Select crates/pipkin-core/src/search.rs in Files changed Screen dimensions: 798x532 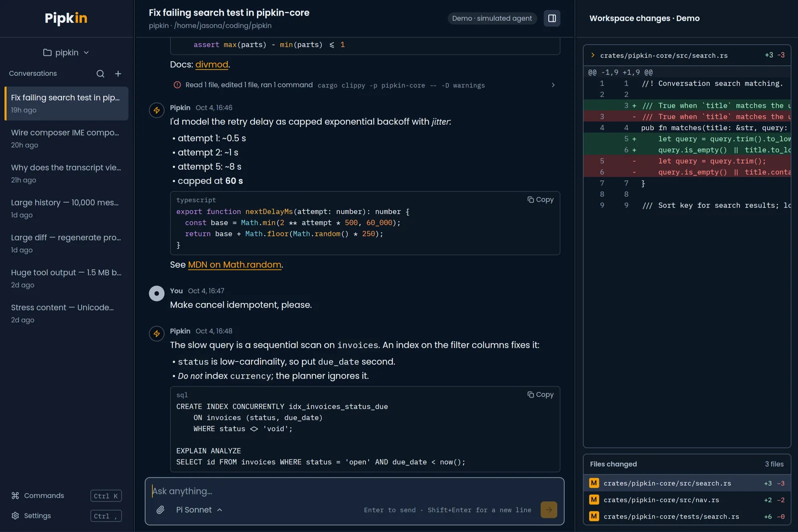(x=687, y=483)
